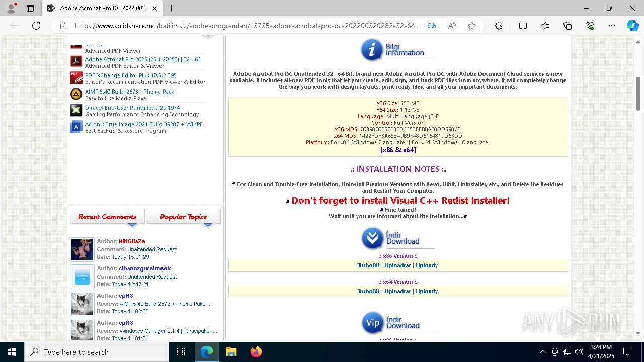Click the Microsoft Edge taskbar icon

coord(207,352)
